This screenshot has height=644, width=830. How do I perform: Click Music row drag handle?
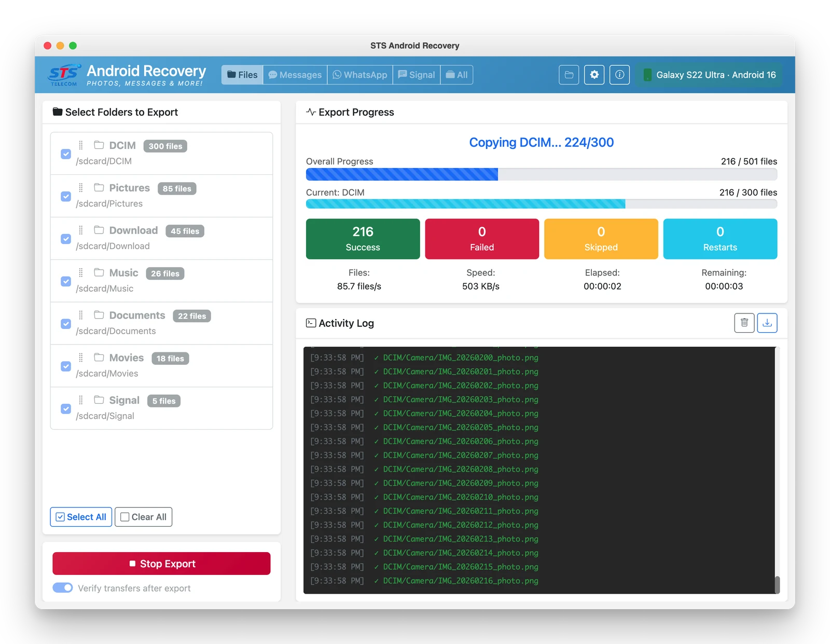81,273
